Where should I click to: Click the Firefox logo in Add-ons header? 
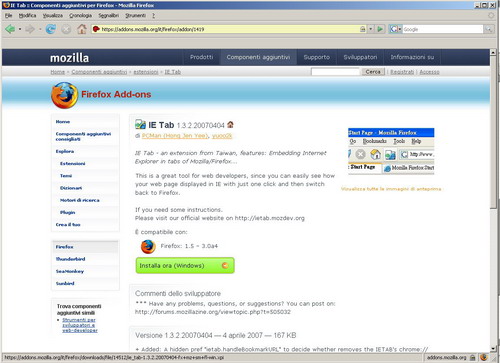64,95
